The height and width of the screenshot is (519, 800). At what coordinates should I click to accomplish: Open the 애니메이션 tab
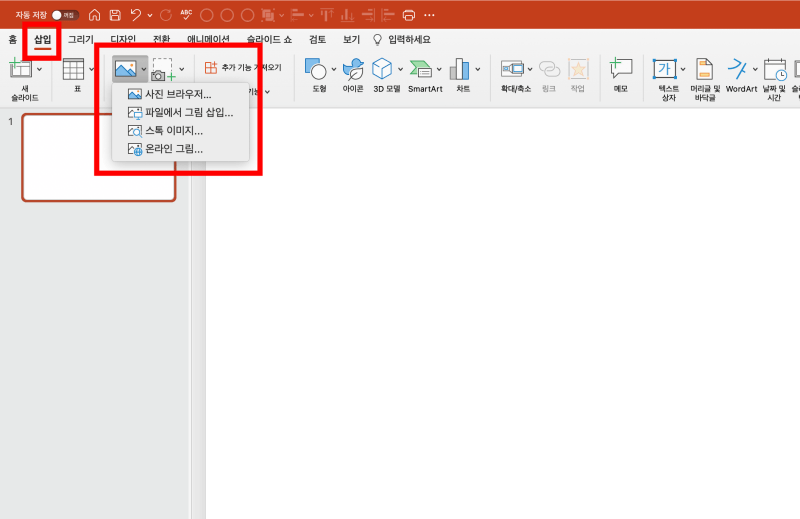pyautogui.click(x=208, y=39)
